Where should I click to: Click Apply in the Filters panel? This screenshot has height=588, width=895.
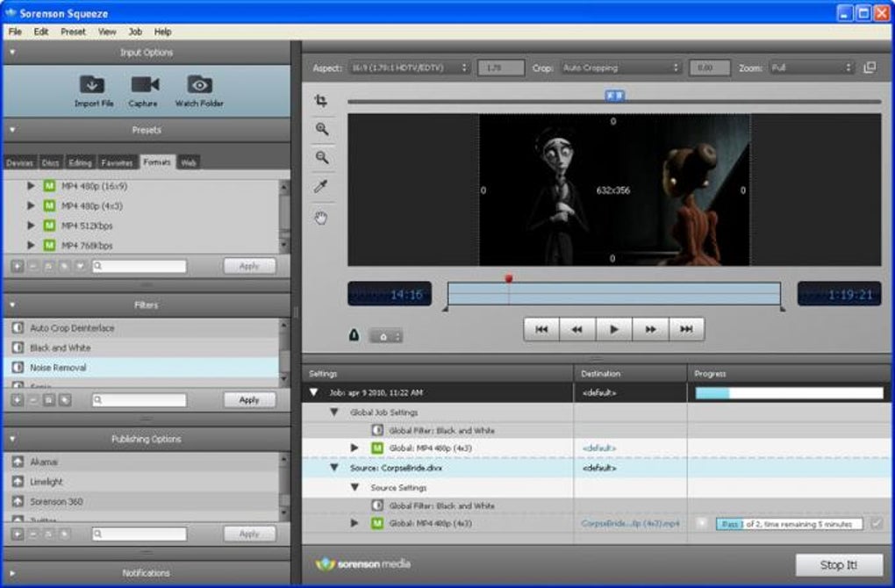coord(249,400)
